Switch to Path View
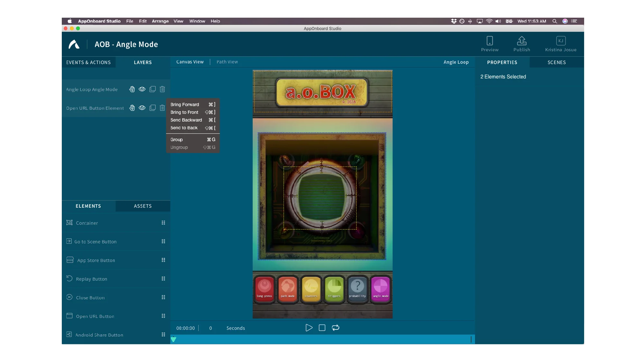Image resolution: width=644 pixels, height=362 pixels. [x=227, y=62]
